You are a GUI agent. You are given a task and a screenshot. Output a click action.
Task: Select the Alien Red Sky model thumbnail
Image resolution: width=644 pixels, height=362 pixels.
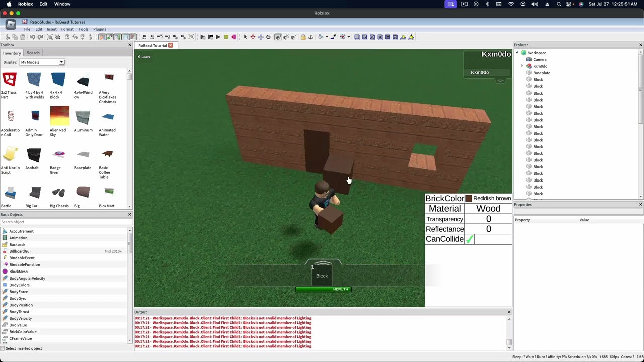click(x=59, y=116)
